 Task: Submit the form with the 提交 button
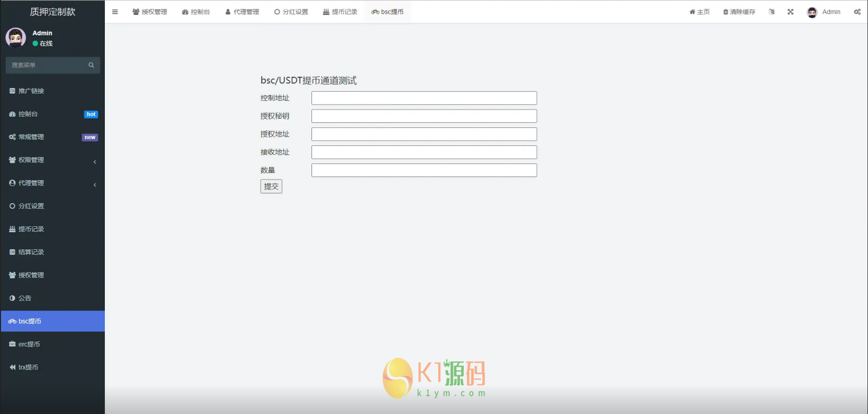coord(271,186)
